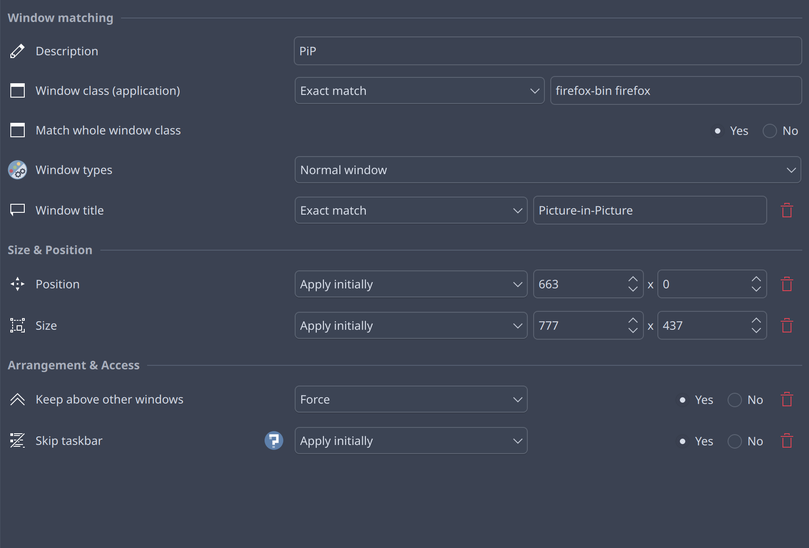Image resolution: width=809 pixels, height=548 pixels.
Task: Increase the Position X value spinner
Action: pos(633,279)
